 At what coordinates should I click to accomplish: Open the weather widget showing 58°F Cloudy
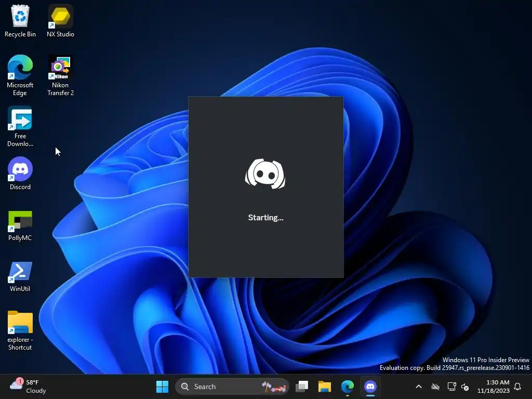[28, 387]
